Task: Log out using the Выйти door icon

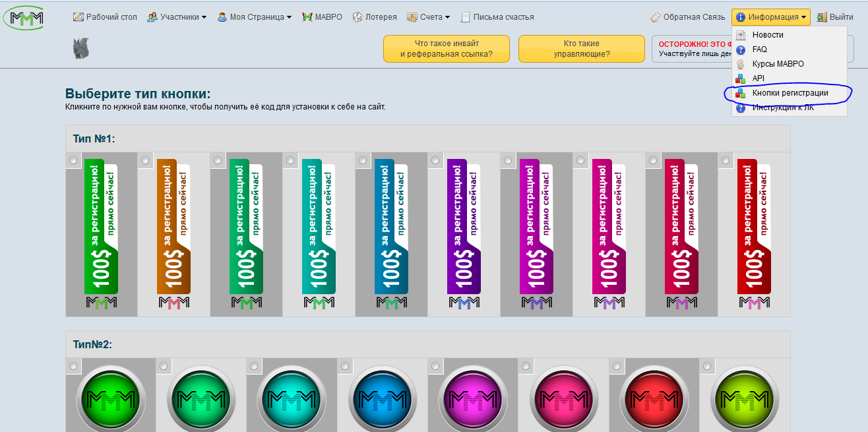Action: tap(822, 17)
